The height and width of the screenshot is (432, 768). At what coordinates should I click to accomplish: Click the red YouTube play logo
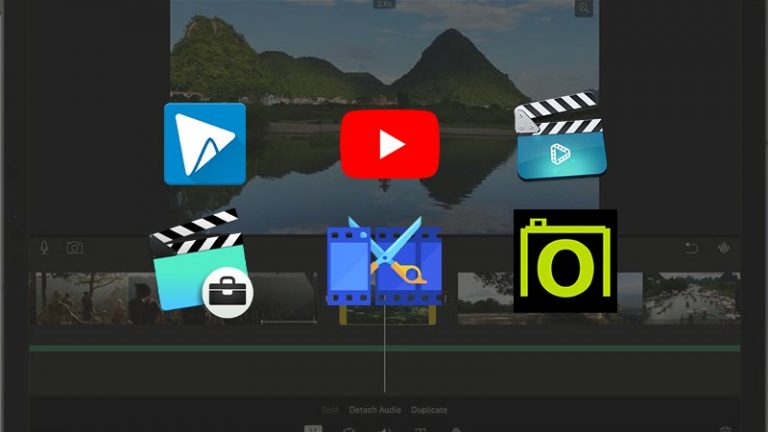tap(390, 144)
